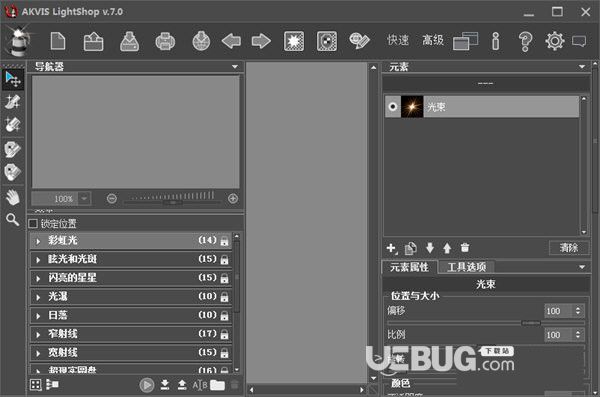Image resolution: width=600 pixels, height=397 pixels.
Task: Export presets with upload arrow icon
Action: click(x=182, y=385)
